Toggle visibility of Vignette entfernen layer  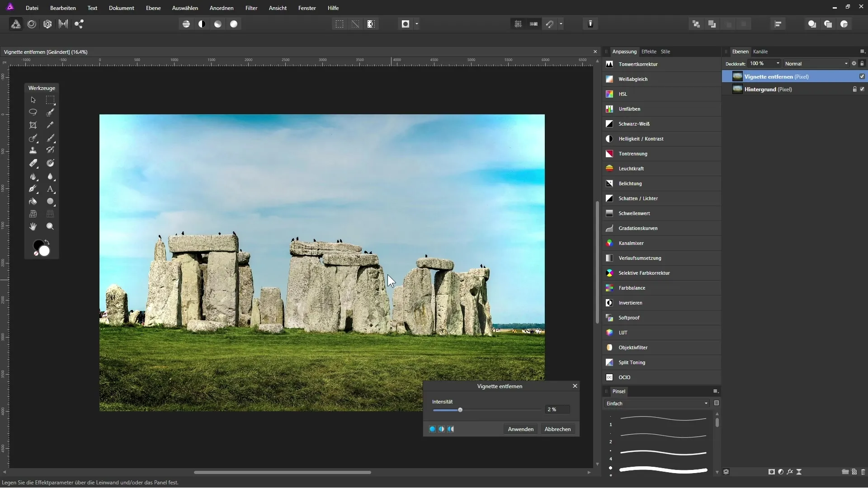[x=862, y=76]
